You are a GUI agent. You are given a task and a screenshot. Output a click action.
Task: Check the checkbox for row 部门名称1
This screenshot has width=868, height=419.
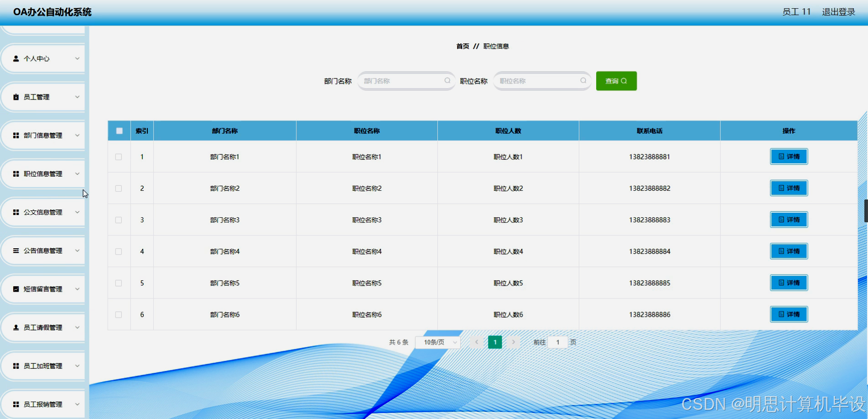119,157
